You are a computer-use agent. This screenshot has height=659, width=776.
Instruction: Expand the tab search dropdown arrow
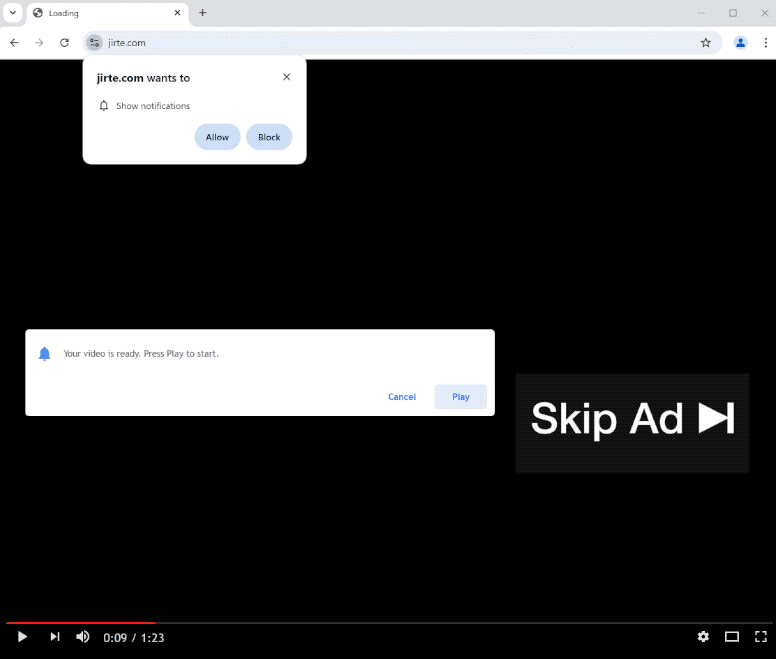tap(13, 13)
